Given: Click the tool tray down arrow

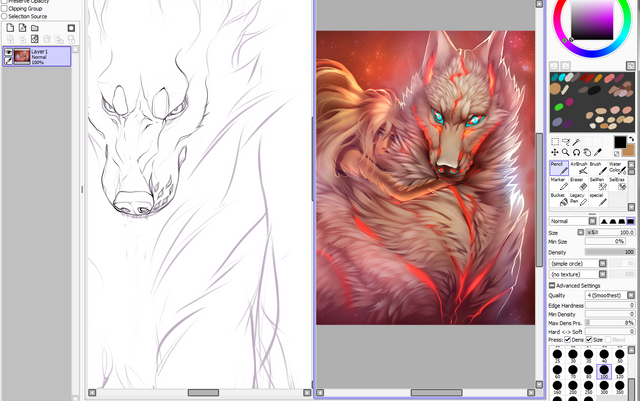Looking at the screenshot, I should [631, 207].
